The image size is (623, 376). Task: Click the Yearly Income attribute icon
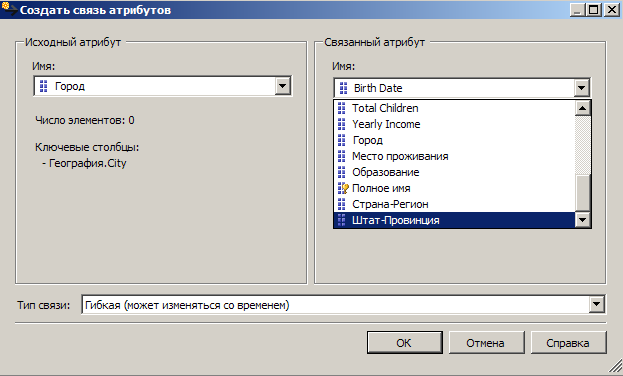click(341, 124)
